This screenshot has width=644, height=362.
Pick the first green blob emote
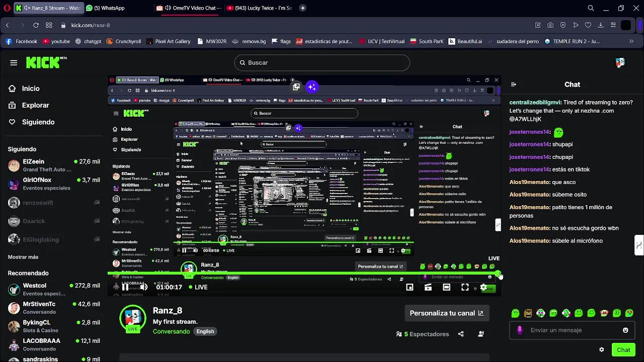515,313
